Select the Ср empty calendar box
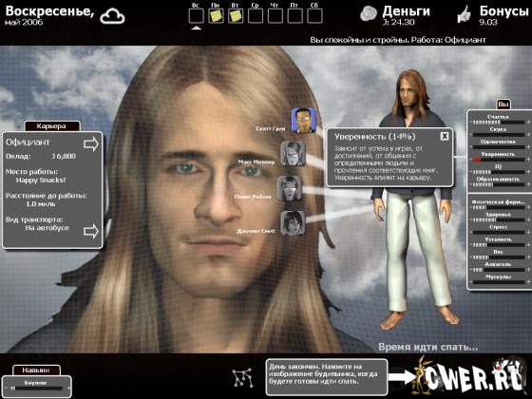This screenshot has width=532, height=399. [256, 16]
